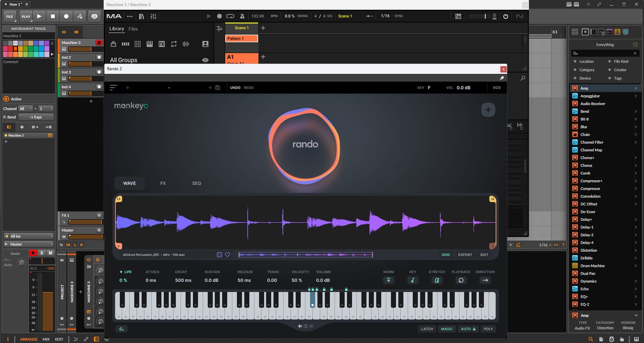Click Maschine instruments keyboard filter icon
The image size is (644, 343).
pyautogui.click(x=149, y=44)
